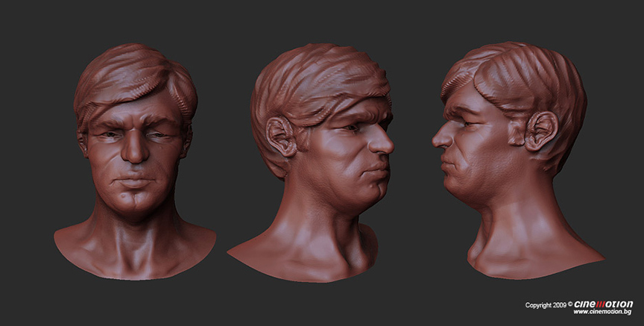Image resolution: width=644 pixels, height=326 pixels.
Task: Select the front-facing sculpted bust
Action: pyautogui.click(x=135, y=161)
